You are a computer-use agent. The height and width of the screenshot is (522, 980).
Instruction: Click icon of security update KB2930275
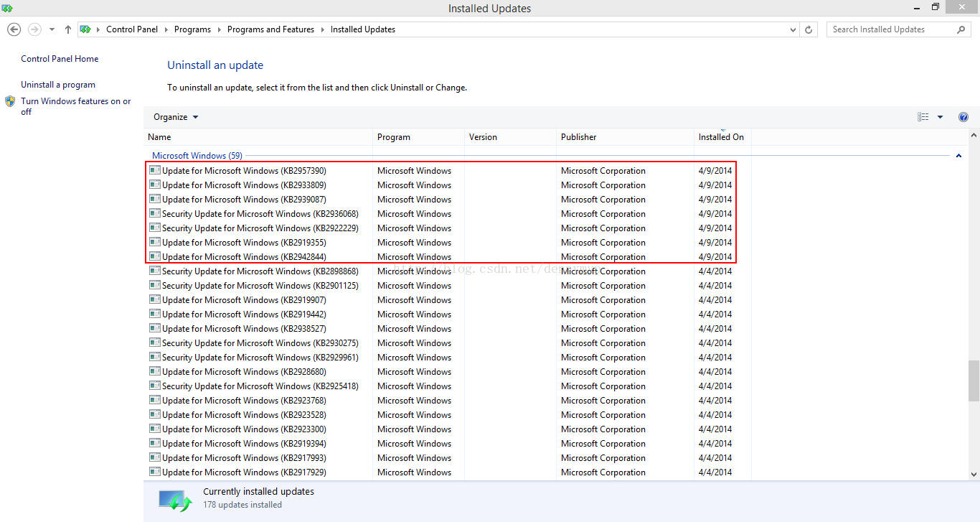(x=154, y=342)
